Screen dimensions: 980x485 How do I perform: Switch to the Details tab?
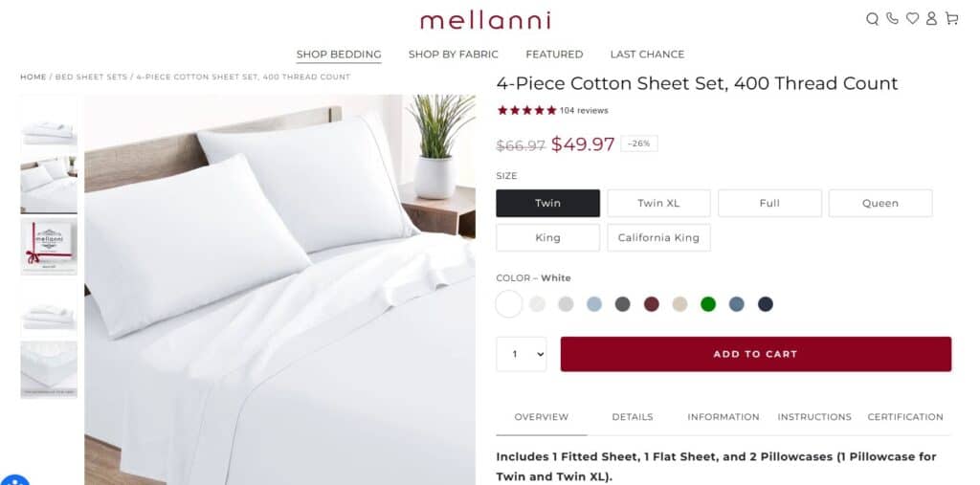[x=632, y=417]
